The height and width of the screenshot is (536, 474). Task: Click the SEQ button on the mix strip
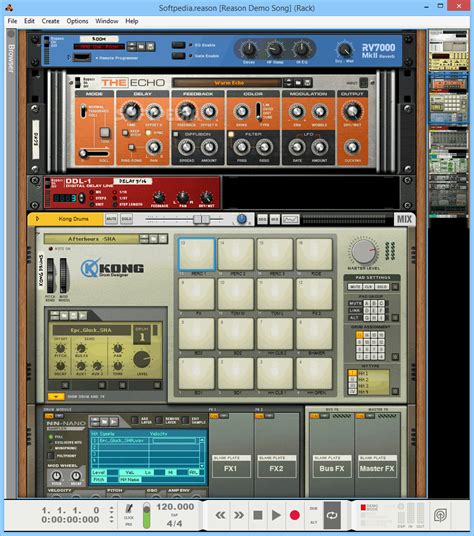coord(262,219)
